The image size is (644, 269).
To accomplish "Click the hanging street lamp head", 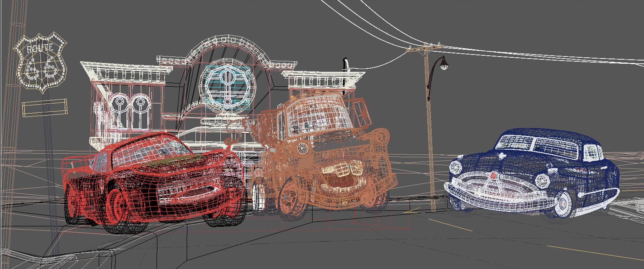I will click(x=444, y=65).
